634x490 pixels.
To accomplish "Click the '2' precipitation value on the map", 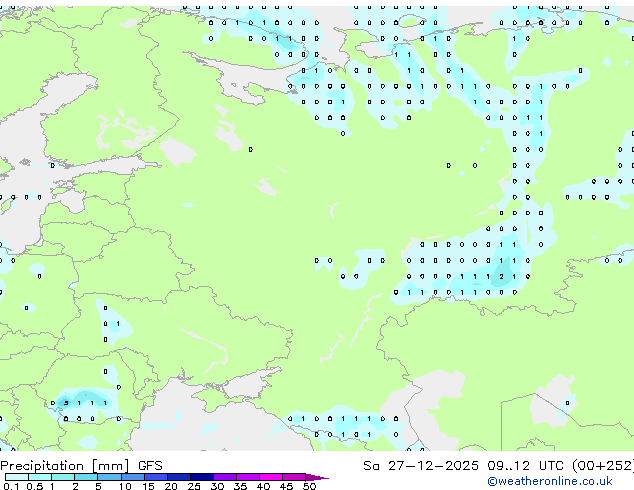I will click(501, 277).
